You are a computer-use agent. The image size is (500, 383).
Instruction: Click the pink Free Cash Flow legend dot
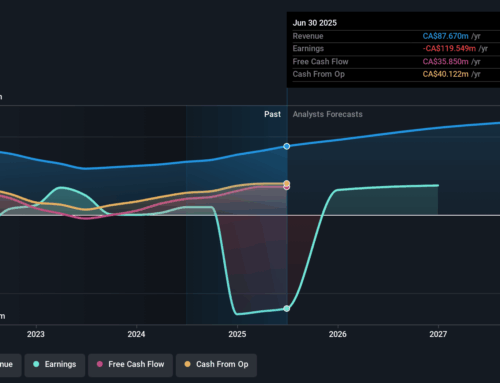tap(100, 364)
